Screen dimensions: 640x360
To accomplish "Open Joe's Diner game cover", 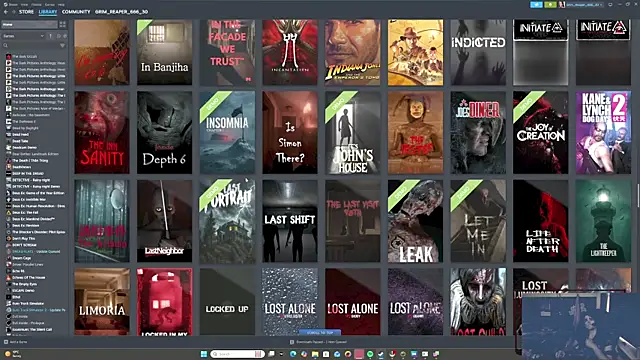I will (x=478, y=133).
